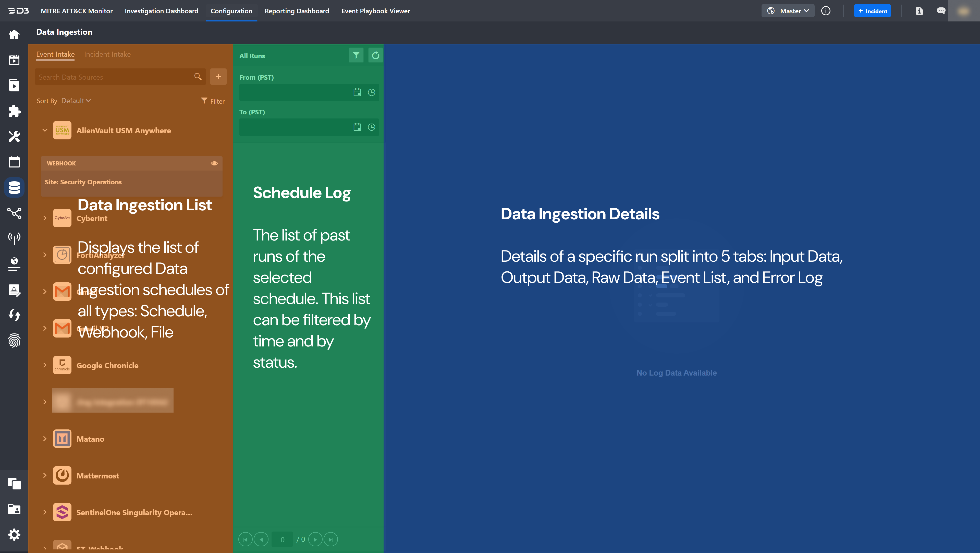Click the All Runs filter funnel icon

356,56
